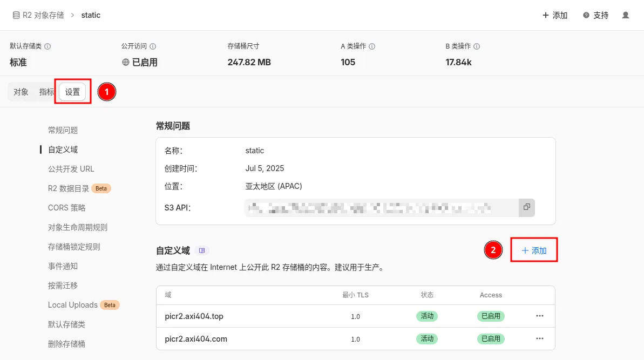Switch to the 对象 tab

tap(21, 92)
